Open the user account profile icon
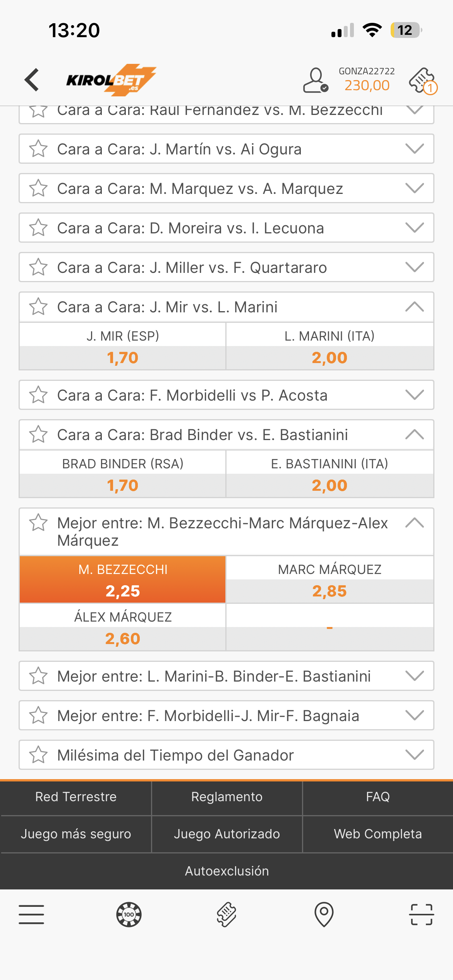The height and width of the screenshot is (980, 453). [316, 81]
